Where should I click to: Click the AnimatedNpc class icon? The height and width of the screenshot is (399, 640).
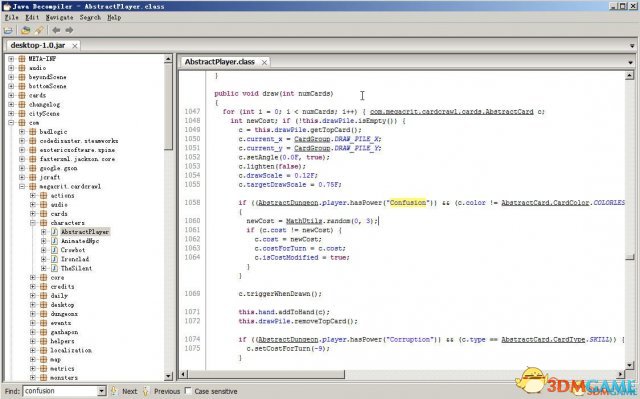54,241
